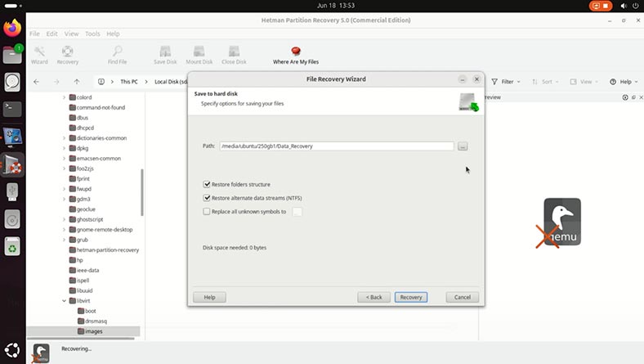Click the screen recording indicator in top bar

[x=601, y=6]
